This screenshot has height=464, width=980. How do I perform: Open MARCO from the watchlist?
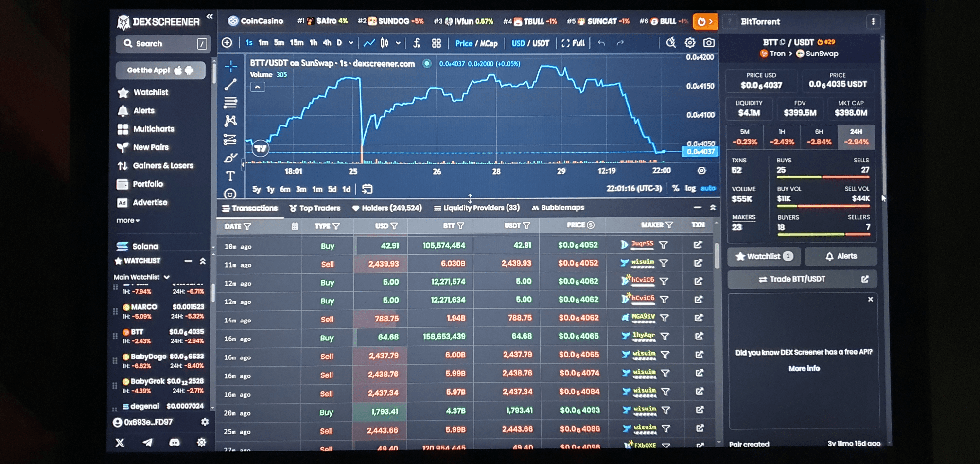click(163, 311)
